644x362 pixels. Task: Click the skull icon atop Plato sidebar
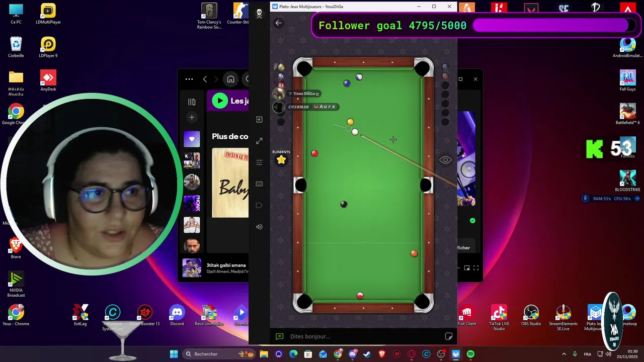[x=259, y=14]
